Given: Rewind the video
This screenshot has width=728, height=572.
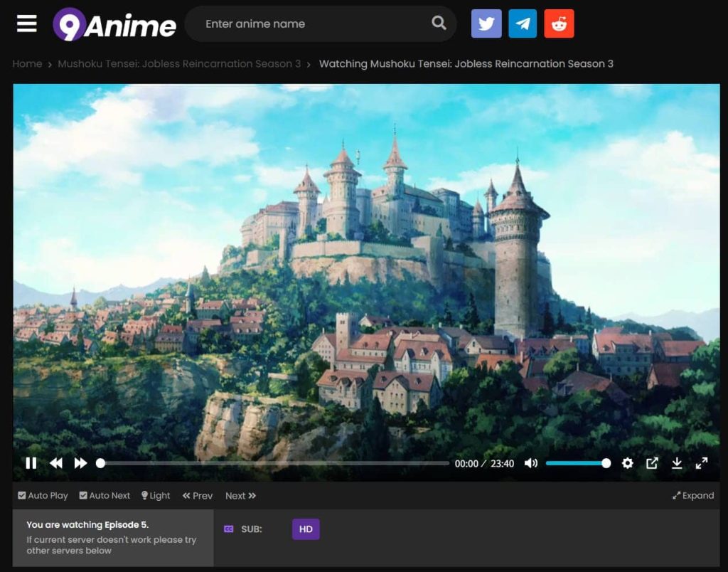Looking at the screenshot, I should click(56, 463).
